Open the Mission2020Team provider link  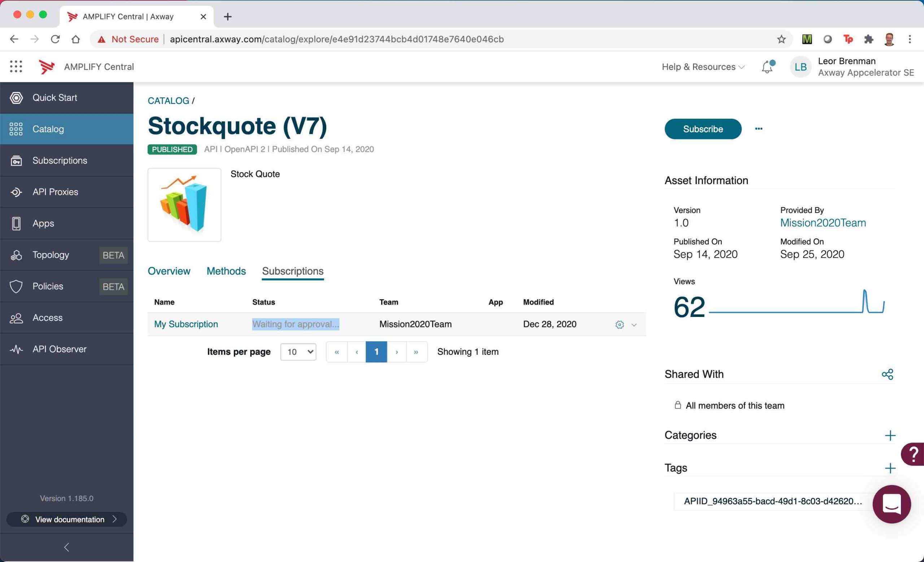click(823, 223)
